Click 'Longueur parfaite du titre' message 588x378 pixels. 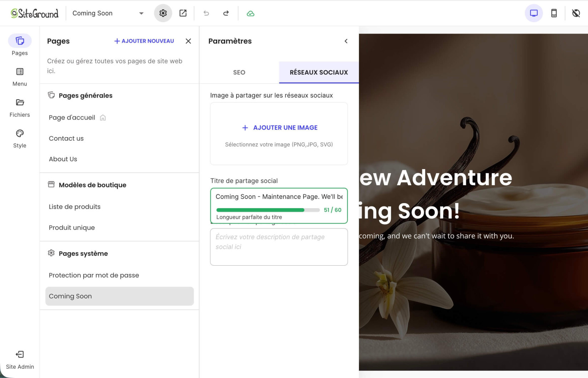[249, 217]
